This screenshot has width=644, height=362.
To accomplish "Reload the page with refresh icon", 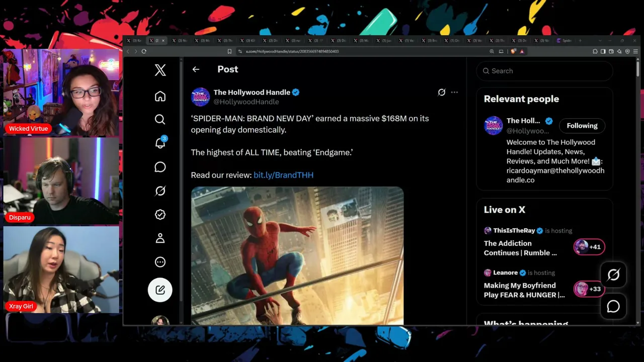I will point(144,51).
